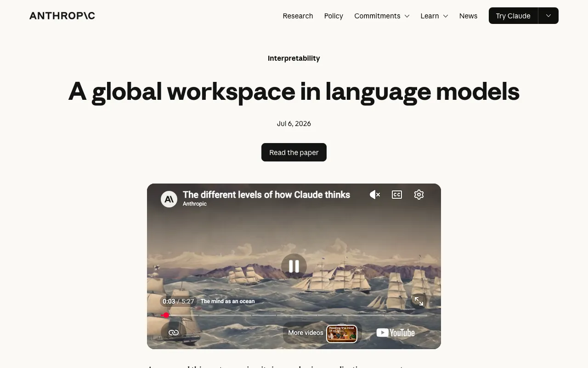Go to the News page
Screen dimensions: 588x368
click(x=468, y=16)
